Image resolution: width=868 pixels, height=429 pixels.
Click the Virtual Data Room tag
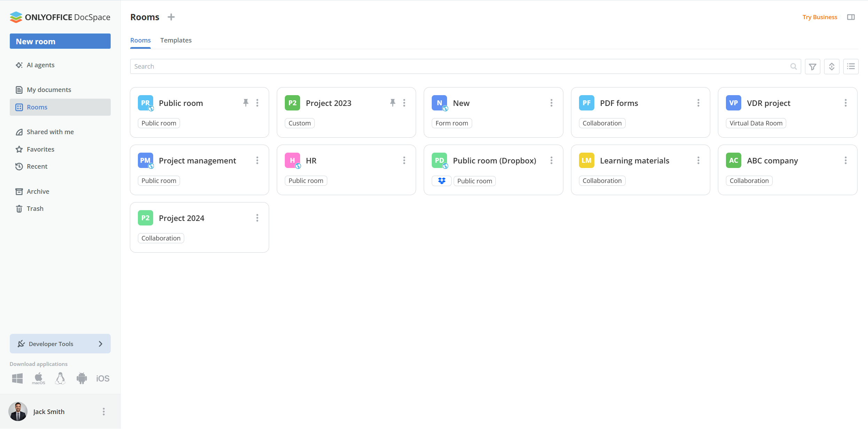tap(756, 123)
